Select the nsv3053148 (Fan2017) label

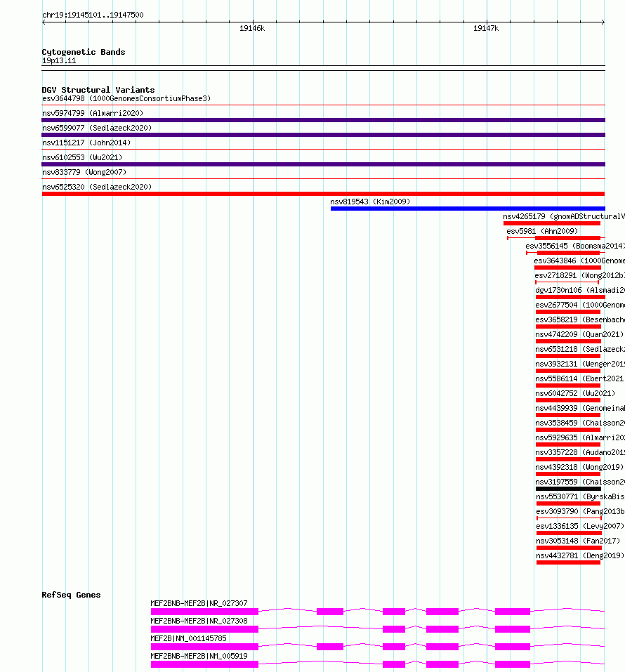pos(578,541)
